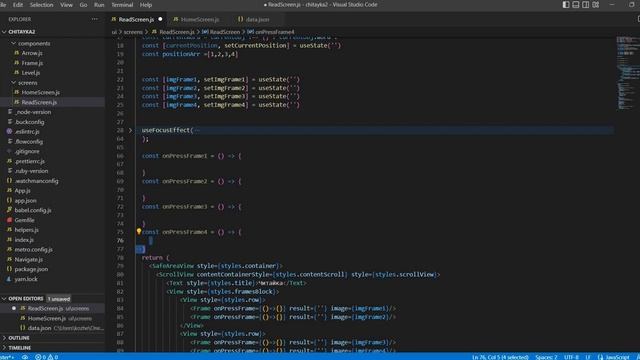Change encoding via UTF-8 status
This screenshot has height=360, width=640.
point(571,357)
